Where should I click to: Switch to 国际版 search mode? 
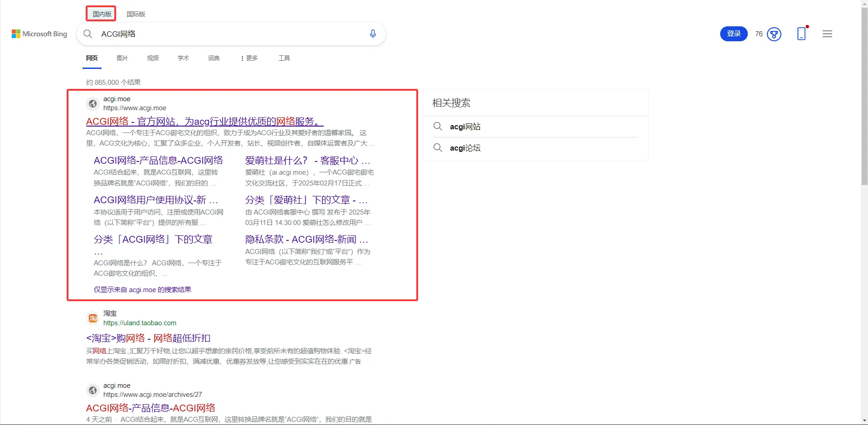(x=136, y=14)
